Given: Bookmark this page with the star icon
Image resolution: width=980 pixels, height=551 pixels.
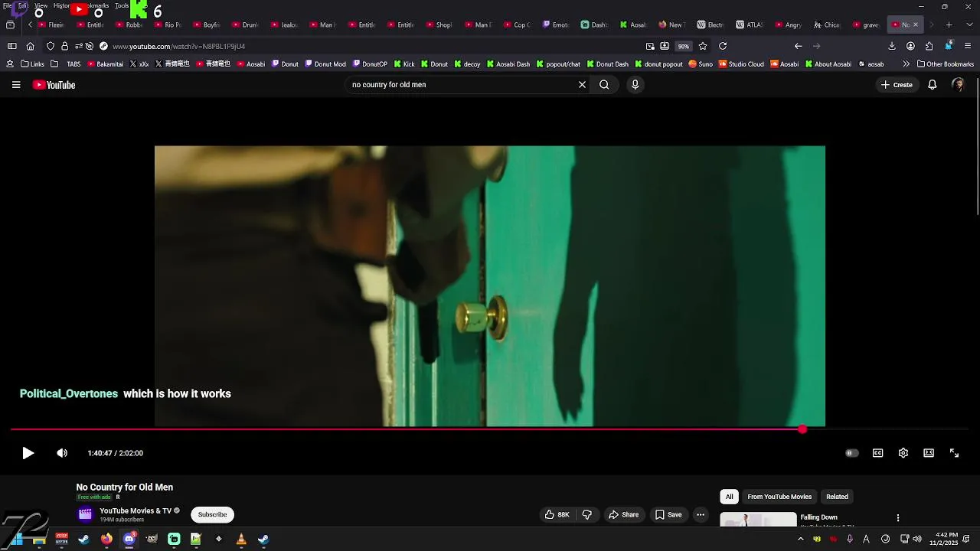Looking at the screenshot, I should point(703,46).
